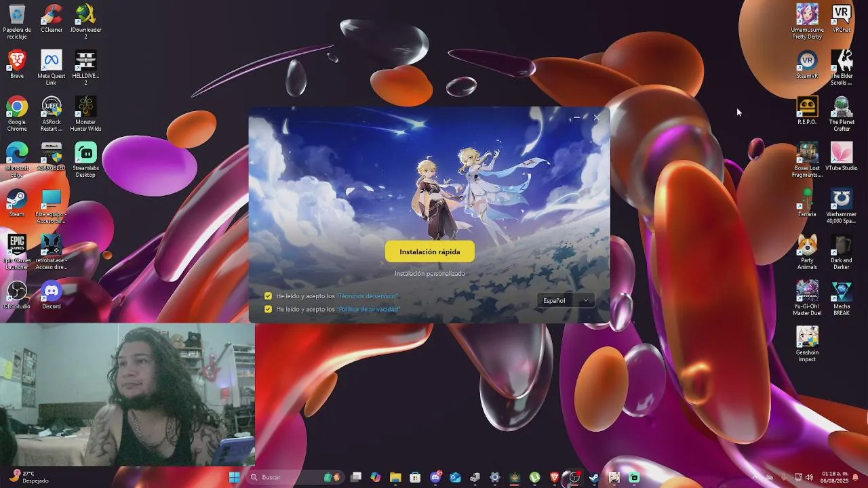Select the VTube Studio desktop icon
This screenshot has height=488, width=868.
tap(842, 157)
